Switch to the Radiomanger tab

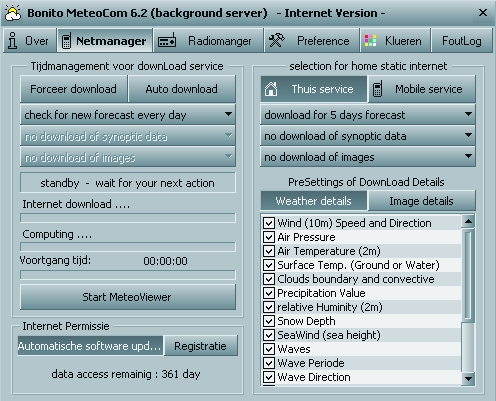pos(208,41)
